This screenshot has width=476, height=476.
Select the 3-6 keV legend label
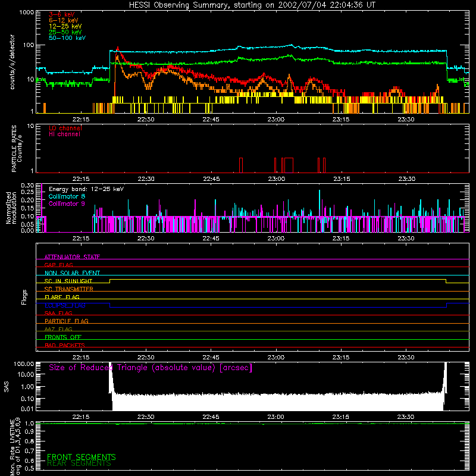(x=62, y=14)
